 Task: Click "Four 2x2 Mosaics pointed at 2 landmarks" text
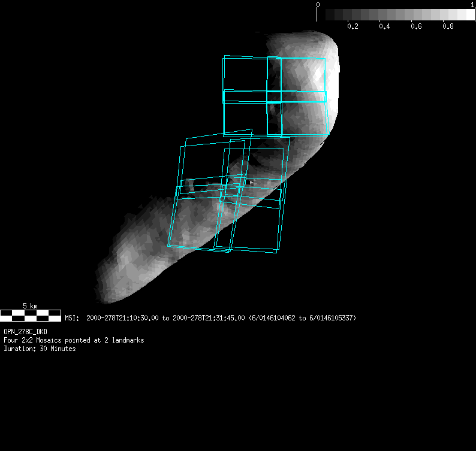pos(74,340)
